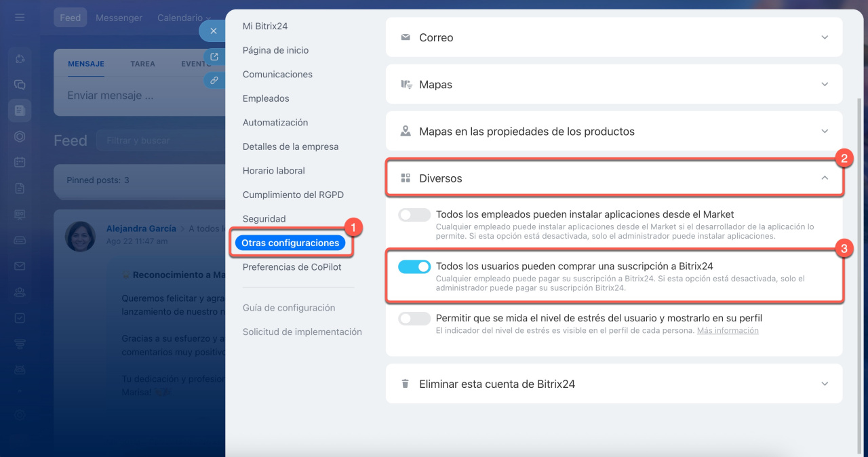Select the MENSAJE tab in post composer

(x=86, y=64)
